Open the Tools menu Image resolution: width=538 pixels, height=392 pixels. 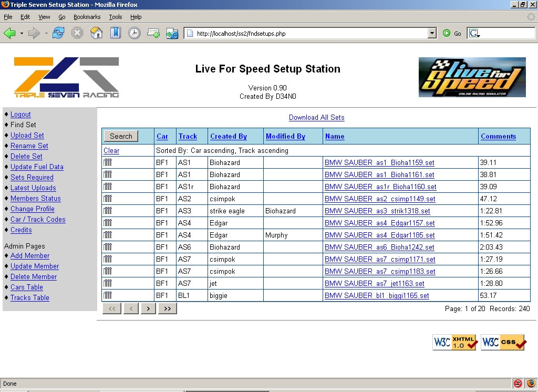point(115,17)
